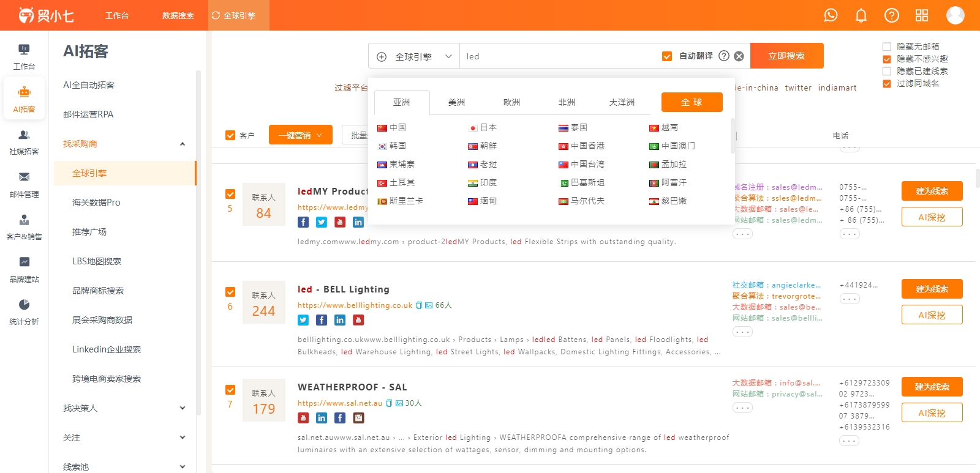Expand the 线索池 menu group
The height and width of the screenshot is (473, 980).
pyautogui.click(x=125, y=467)
